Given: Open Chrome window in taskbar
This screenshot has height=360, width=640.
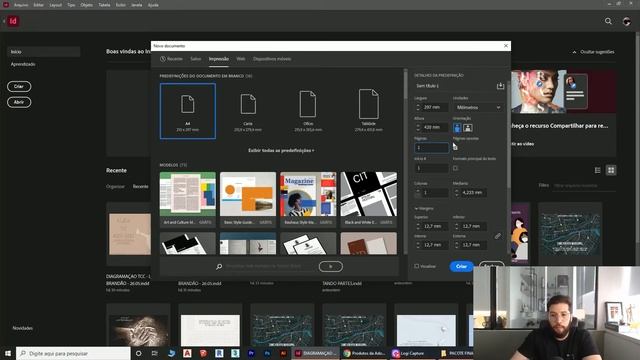Looking at the screenshot, I should [364, 353].
